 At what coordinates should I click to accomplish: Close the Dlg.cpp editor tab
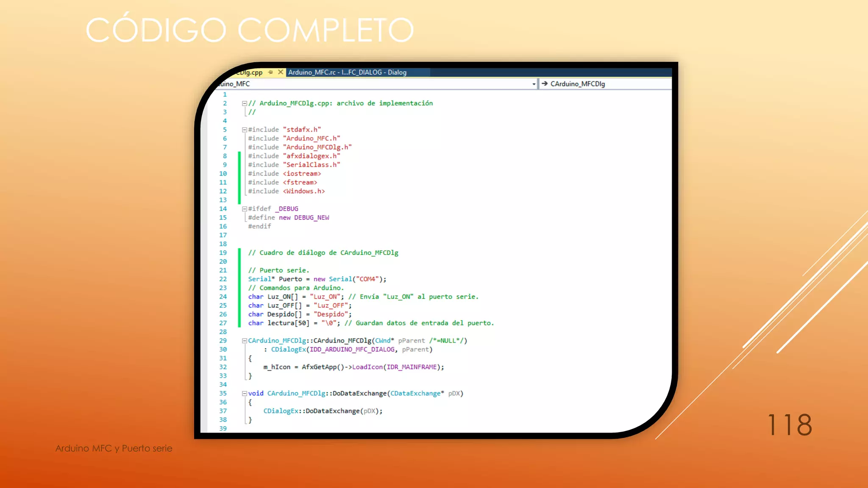(x=281, y=72)
